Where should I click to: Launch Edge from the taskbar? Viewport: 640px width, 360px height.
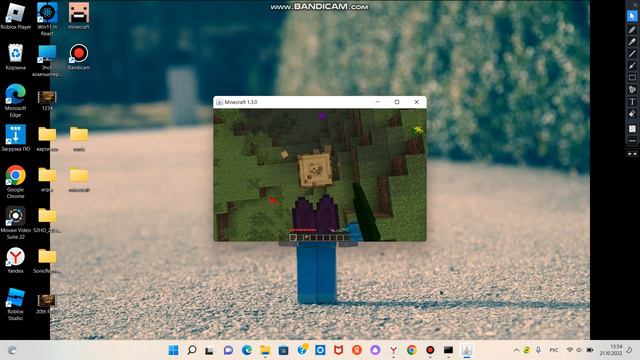(247, 350)
